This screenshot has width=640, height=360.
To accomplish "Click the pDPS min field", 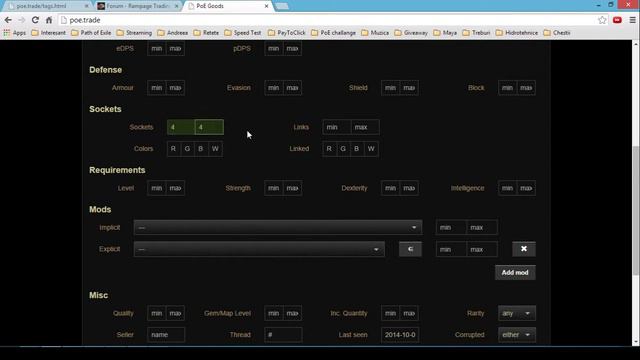I will [273, 48].
